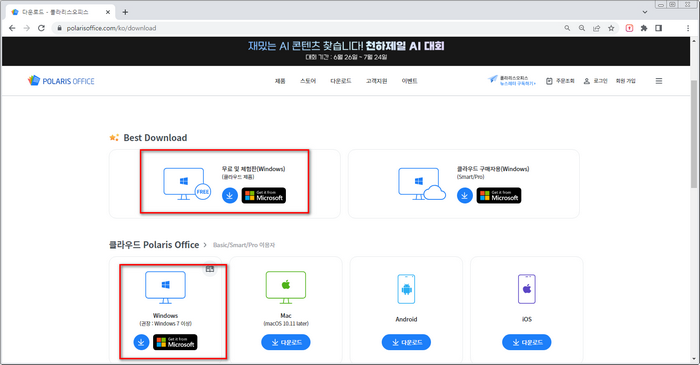
Task: Click the Basic/Smart/Pro 이용자 text
Action: click(244, 245)
